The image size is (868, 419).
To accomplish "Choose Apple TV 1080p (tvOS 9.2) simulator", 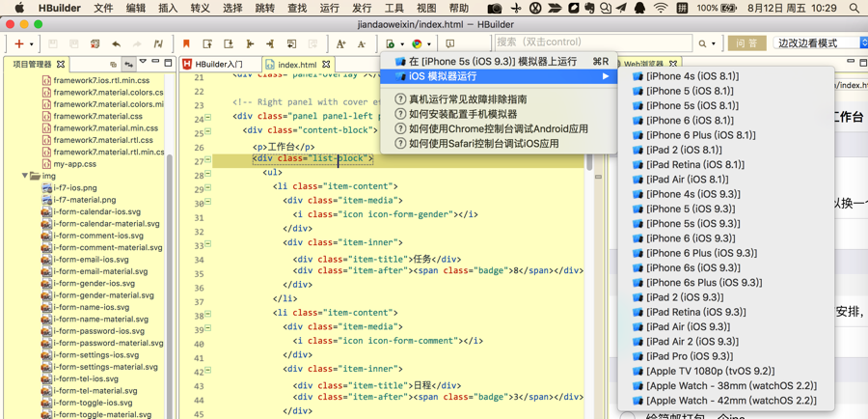I will [725, 371].
